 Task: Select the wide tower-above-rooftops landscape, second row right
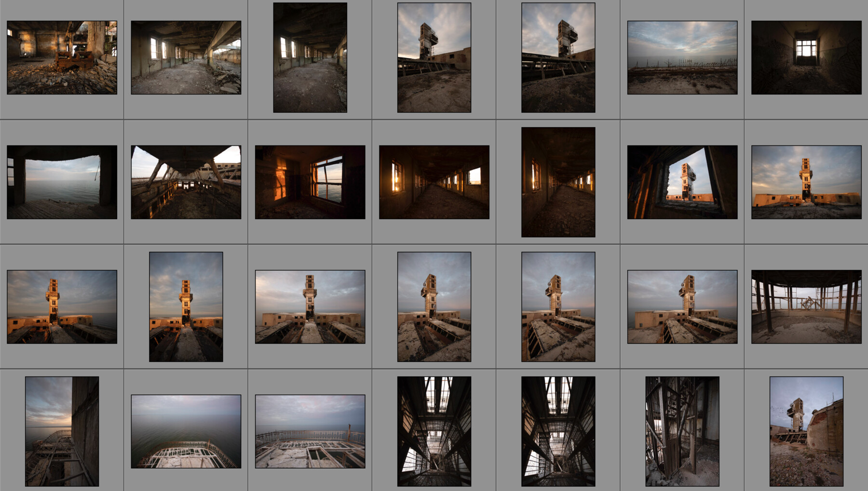(x=805, y=182)
